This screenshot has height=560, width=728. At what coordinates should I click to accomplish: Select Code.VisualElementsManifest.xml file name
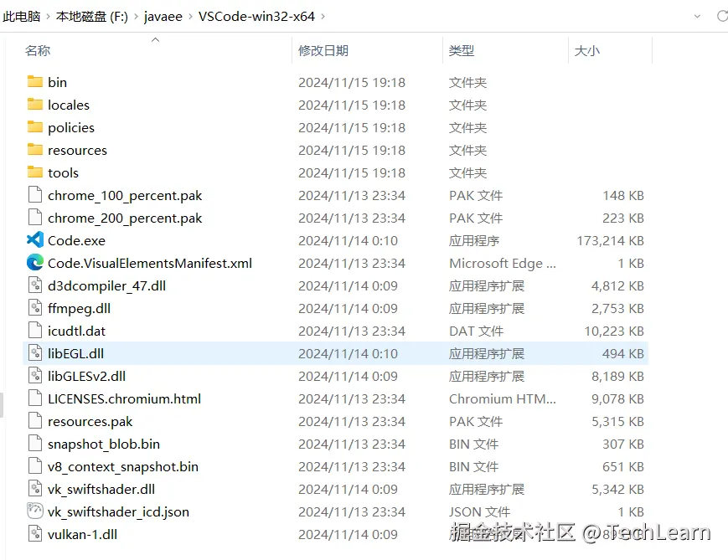pyautogui.click(x=150, y=263)
